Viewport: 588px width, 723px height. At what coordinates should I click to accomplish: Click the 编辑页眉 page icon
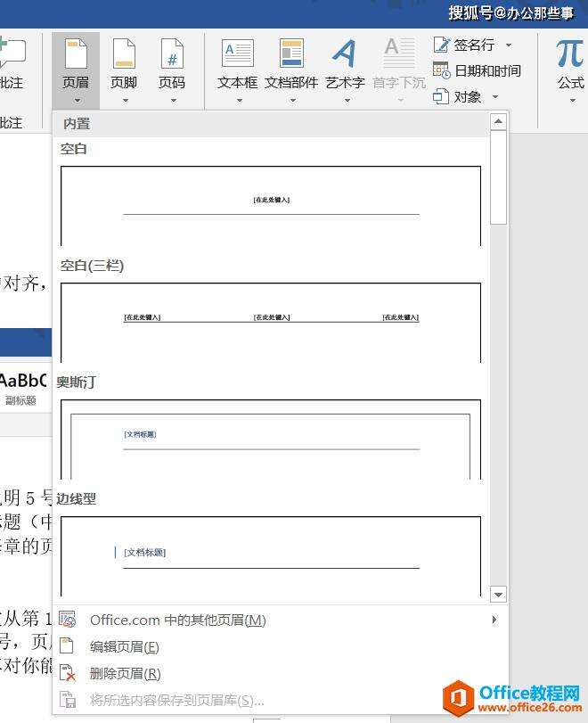tap(67, 645)
